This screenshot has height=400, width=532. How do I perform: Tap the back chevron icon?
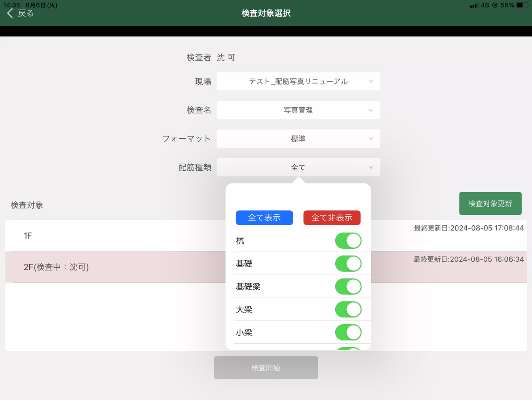pos(9,13)
